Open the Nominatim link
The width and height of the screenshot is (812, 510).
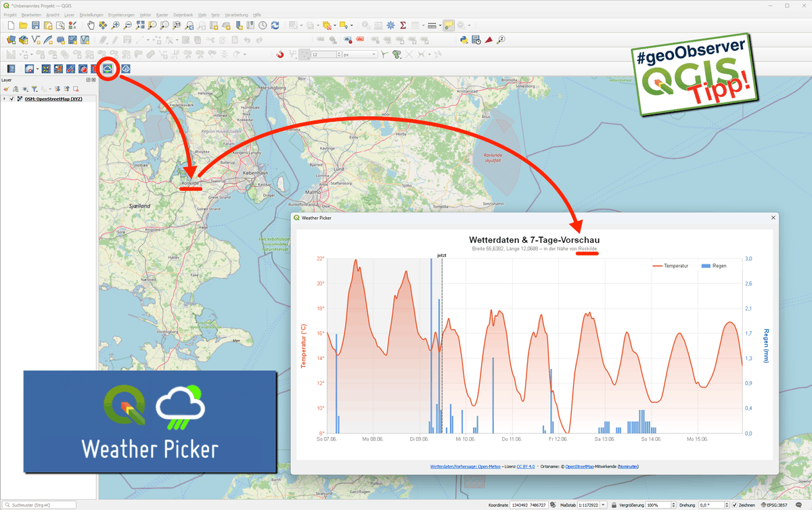(628, 467)
